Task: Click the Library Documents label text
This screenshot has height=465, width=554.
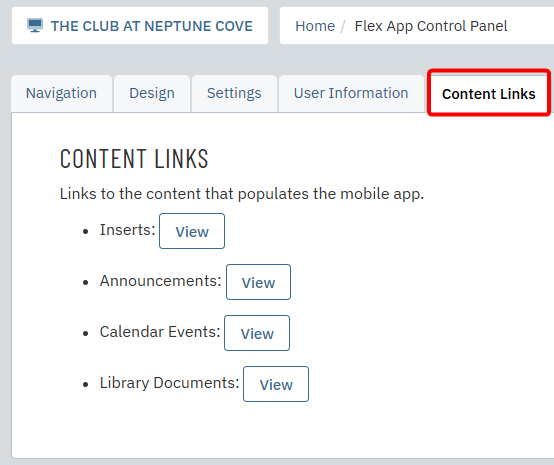Action: [x=169, y=383]
